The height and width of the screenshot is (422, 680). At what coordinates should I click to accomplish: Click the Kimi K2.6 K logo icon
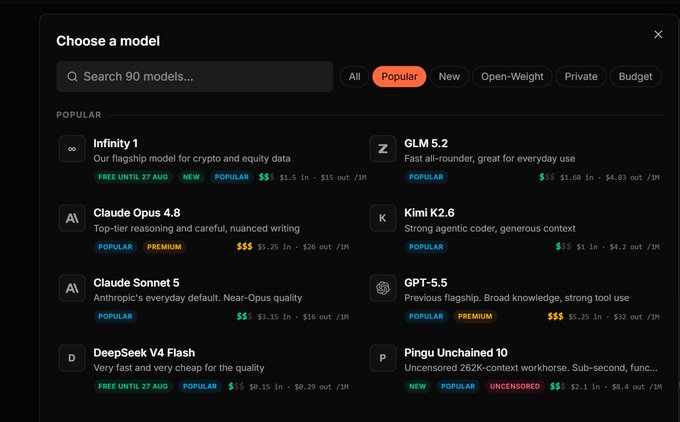tap(383, 218)
